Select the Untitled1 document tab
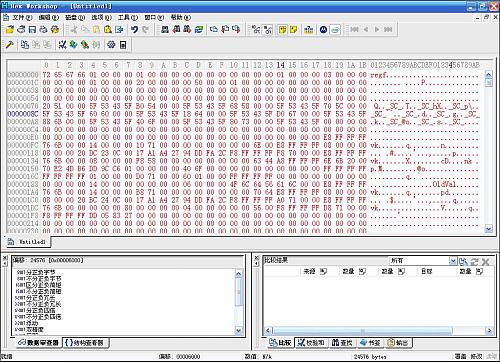The width and height of the screenshot is (500, 362). [27, 242]
